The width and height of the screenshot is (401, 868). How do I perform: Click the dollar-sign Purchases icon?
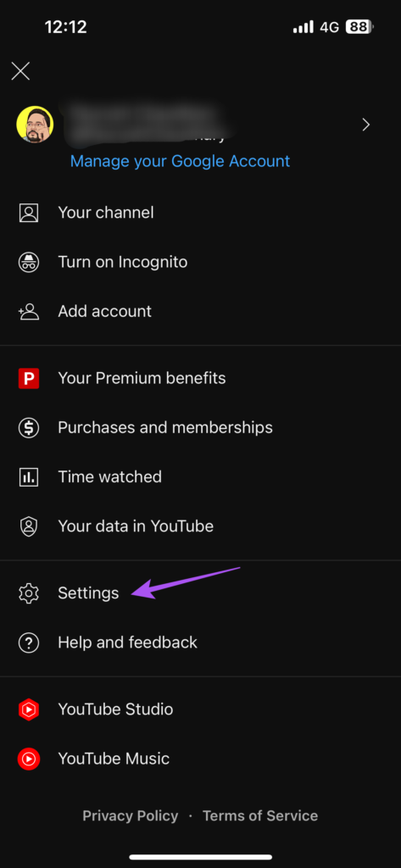click(29, 427)
